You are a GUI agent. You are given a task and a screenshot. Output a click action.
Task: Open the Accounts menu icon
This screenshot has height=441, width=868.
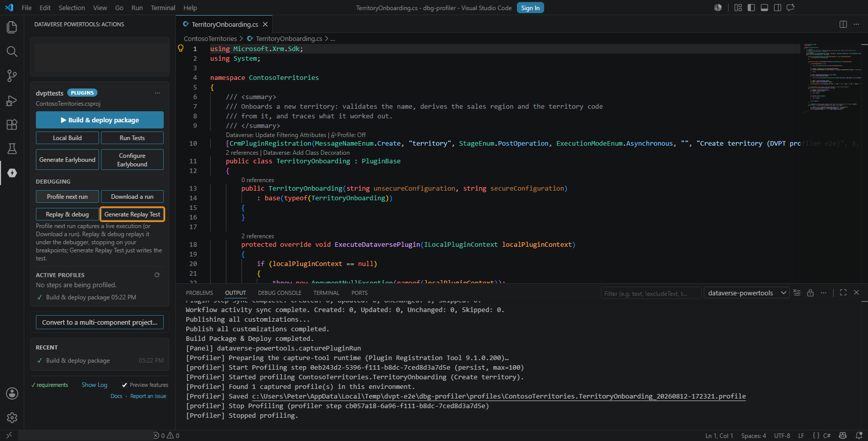tap(12, 393)
